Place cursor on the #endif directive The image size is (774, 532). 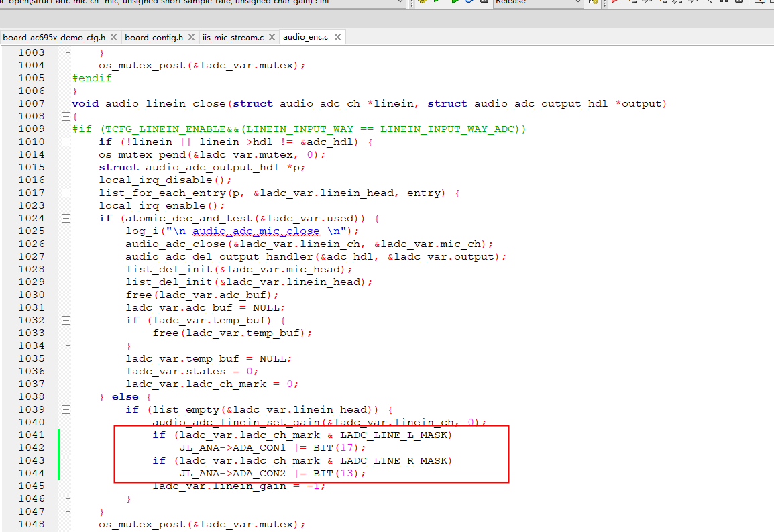click(92, 78)
